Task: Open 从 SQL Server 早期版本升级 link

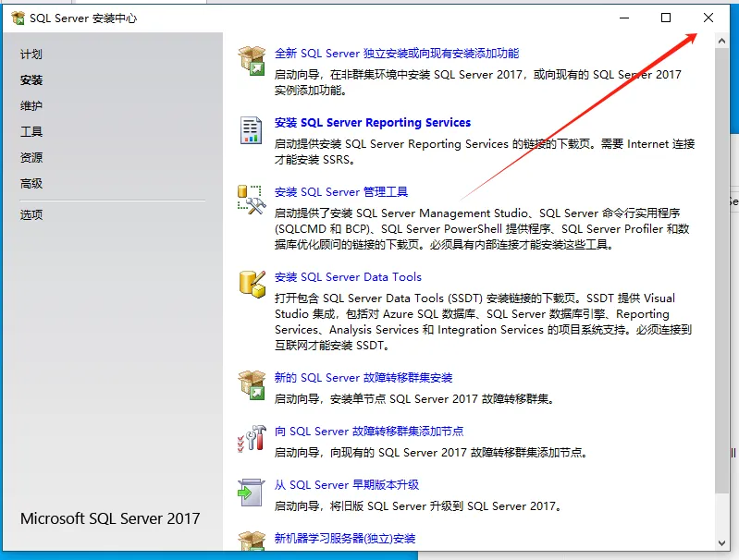Action: point(347,484)
